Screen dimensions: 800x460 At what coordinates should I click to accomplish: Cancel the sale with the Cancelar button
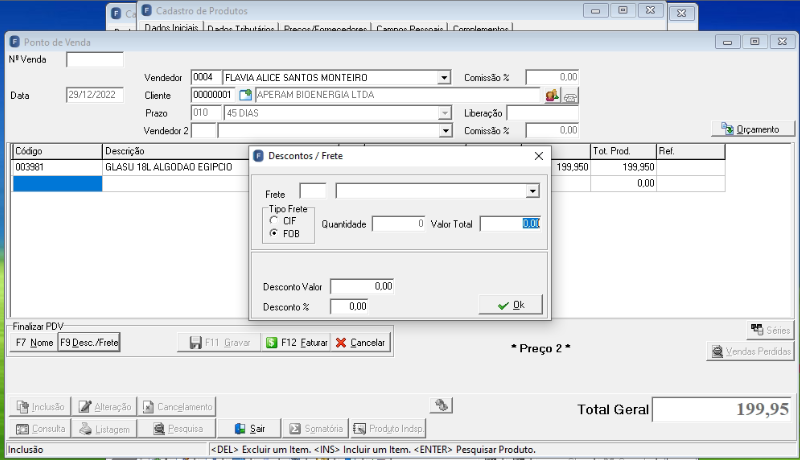pyautogui.click(x=360, y=343)
